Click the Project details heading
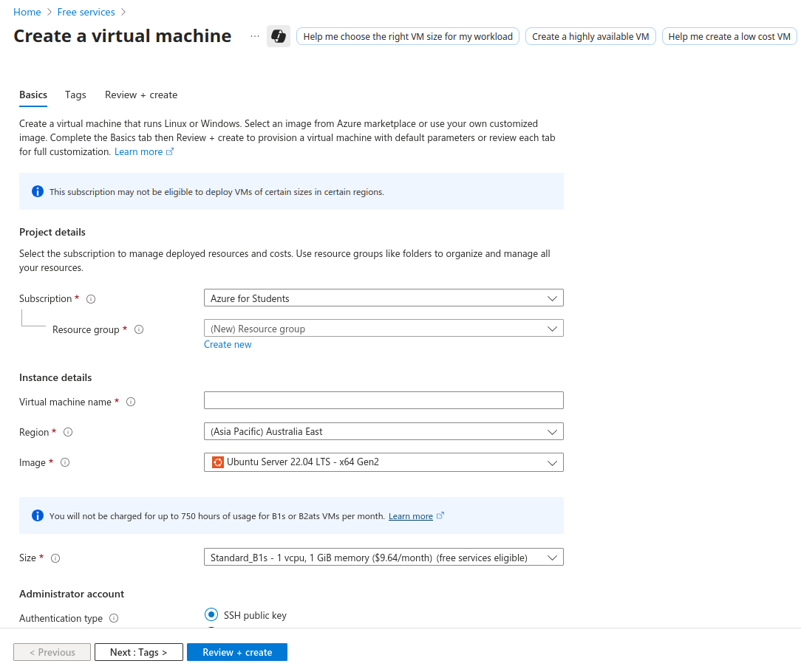Viewport: 801px width, 672px height. coord(52,233)
